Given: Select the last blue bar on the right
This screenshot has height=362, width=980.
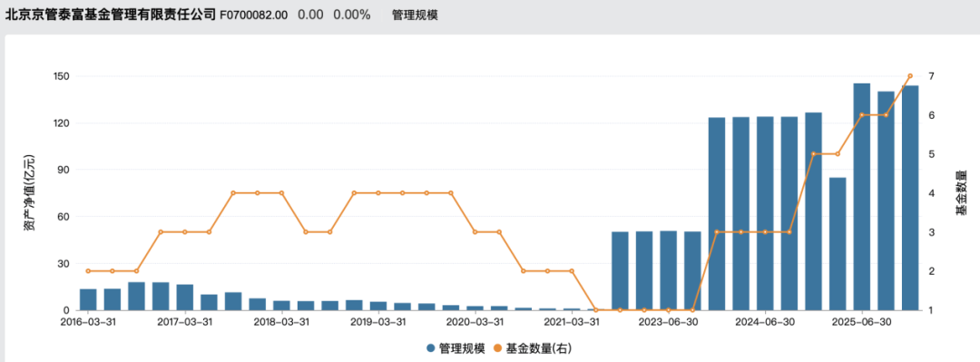Looking at the screenshot, I should click(x=910, y=198).
